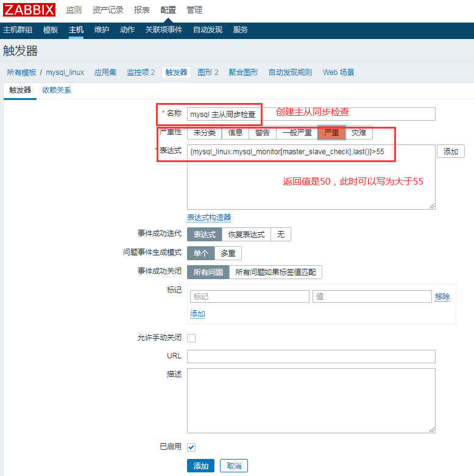Toggle 已启用 checkbox
The width and height of the screenshot is (474, 476).
(191, 447)
